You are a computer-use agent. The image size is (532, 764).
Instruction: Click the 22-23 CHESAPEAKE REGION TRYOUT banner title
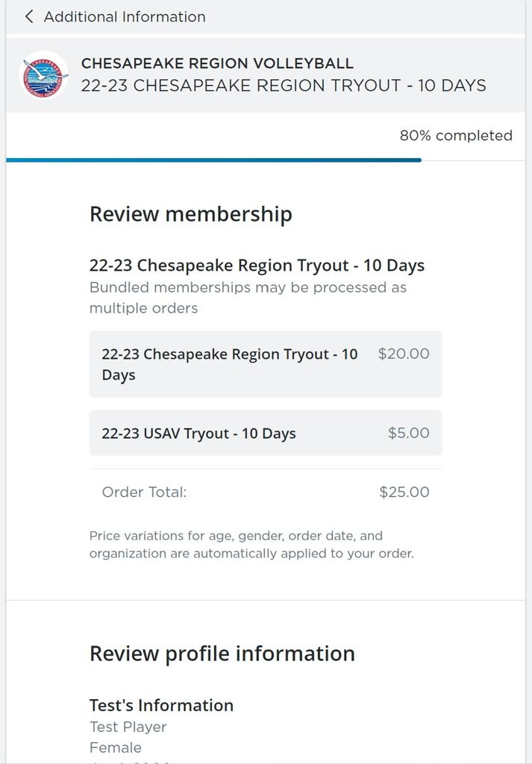282,85
